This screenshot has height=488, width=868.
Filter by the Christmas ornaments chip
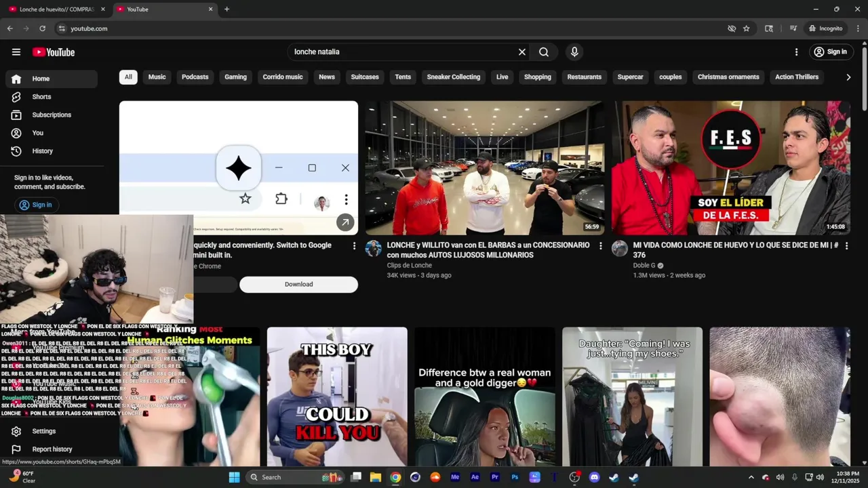[728, 77]
